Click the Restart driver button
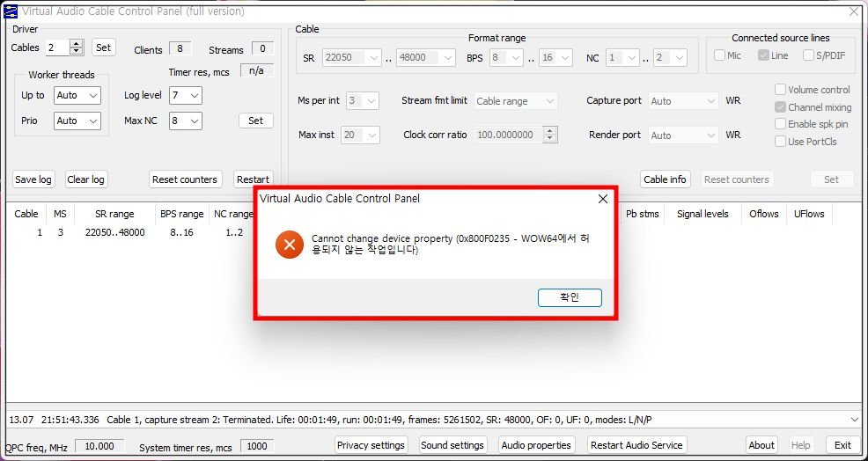Viewport: 868px width, 461px height. pos(253,179)
